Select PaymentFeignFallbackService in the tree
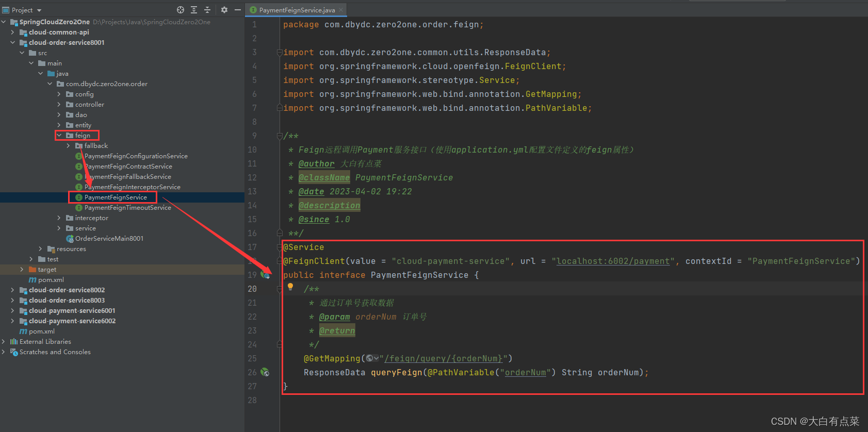 127,177
